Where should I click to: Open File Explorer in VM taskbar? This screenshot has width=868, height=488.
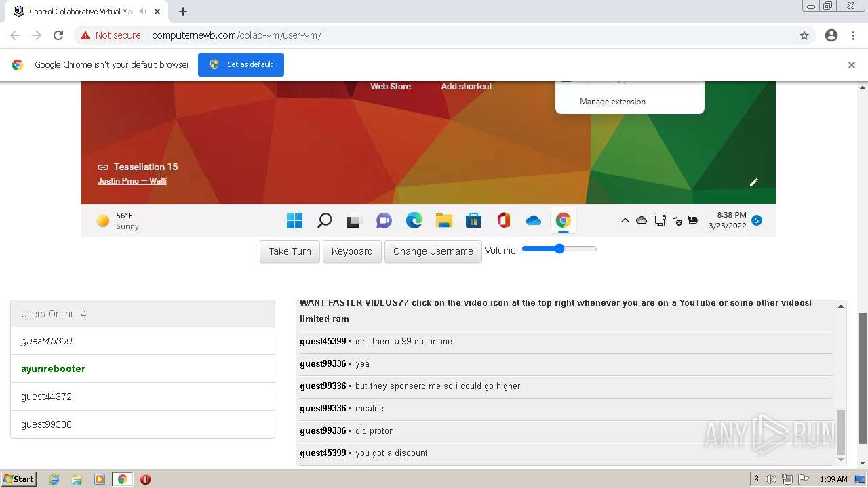tap(443, 220)
